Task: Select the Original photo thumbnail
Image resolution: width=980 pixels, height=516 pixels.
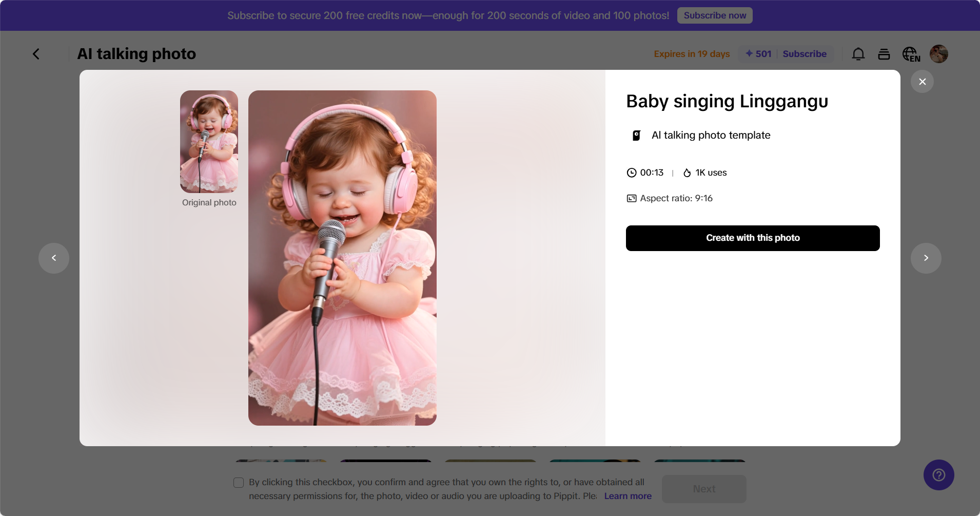Action: (209, 142)
